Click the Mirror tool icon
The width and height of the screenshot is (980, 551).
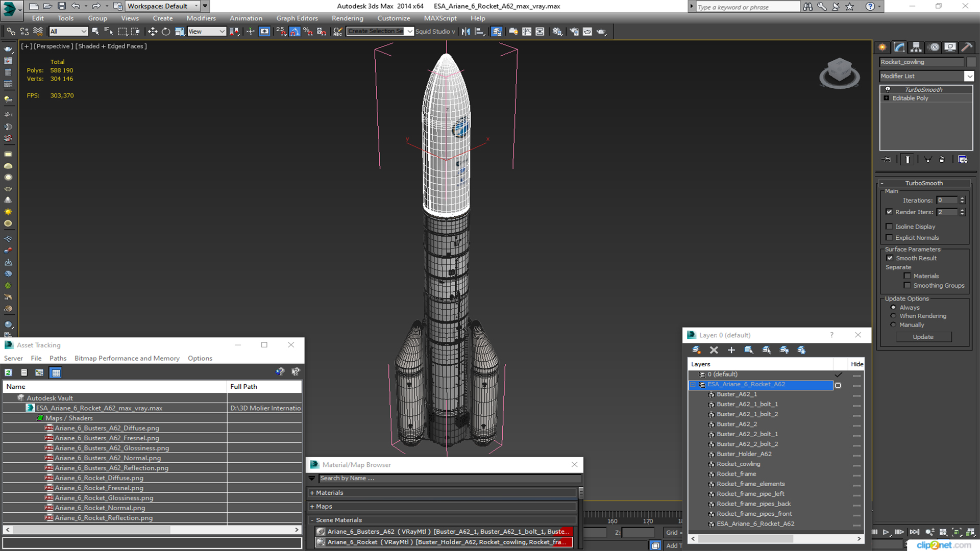[465, 32]
